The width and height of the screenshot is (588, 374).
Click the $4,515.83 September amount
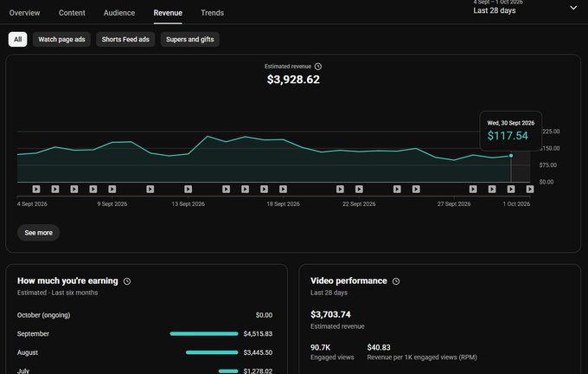pos(258,334)
